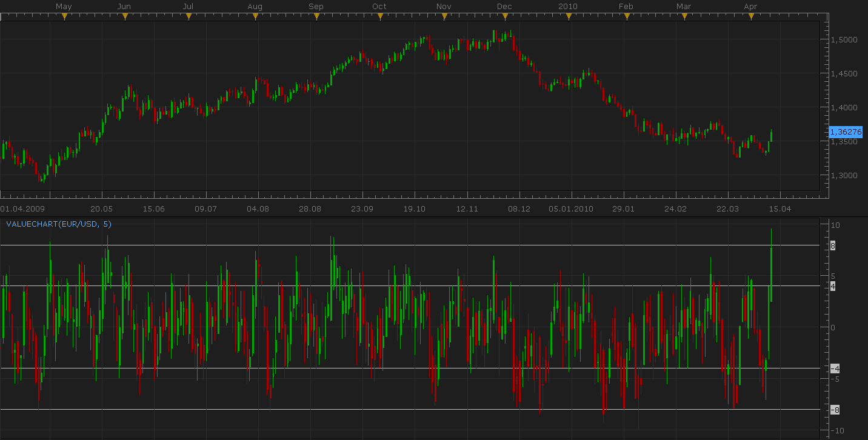868x440 pixels.
Task: Select the 1,3500 price axis label
Action: point(843,142)
